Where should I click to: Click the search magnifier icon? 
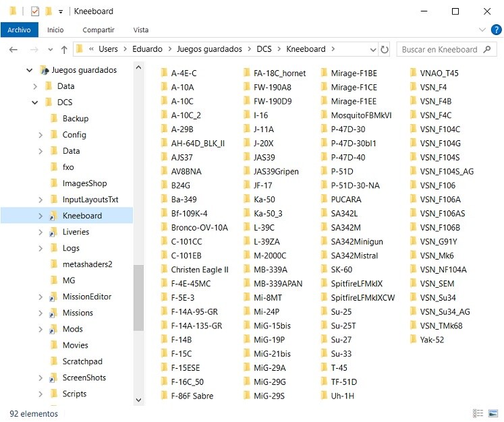tap(487, 49)
